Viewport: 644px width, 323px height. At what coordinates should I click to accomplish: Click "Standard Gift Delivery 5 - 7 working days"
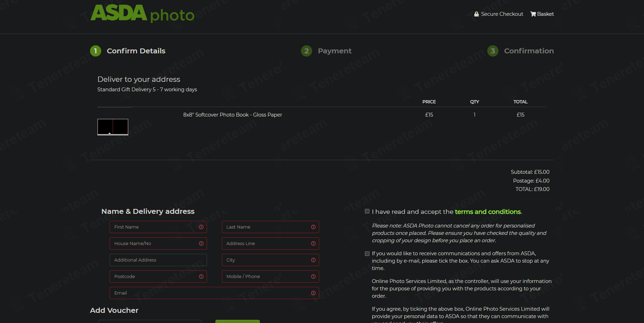147,90
